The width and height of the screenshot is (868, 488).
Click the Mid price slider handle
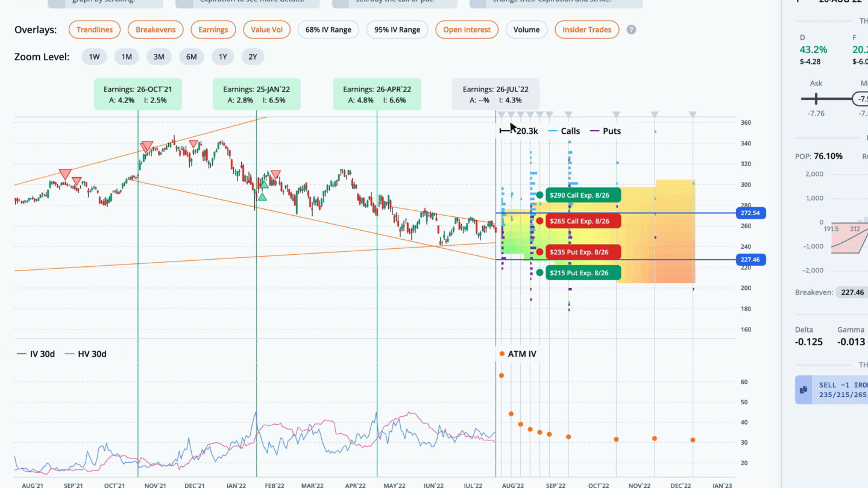[x=861, y=99]
